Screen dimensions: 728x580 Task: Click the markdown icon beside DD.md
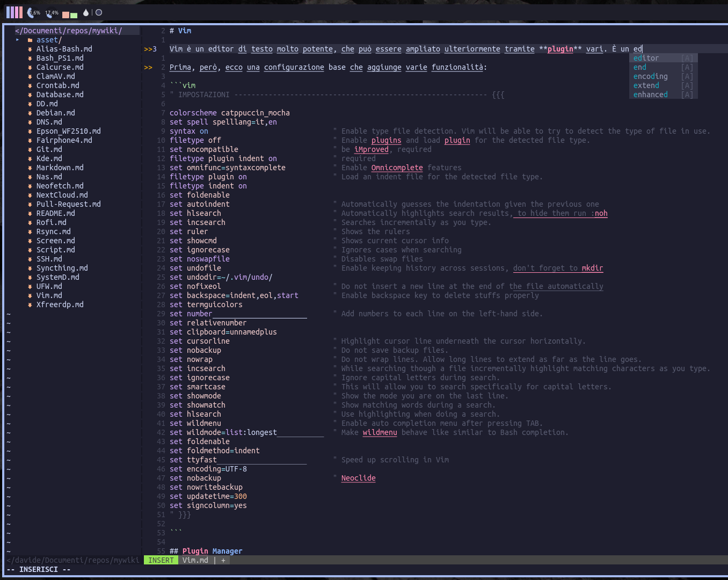tap(30, 104)
